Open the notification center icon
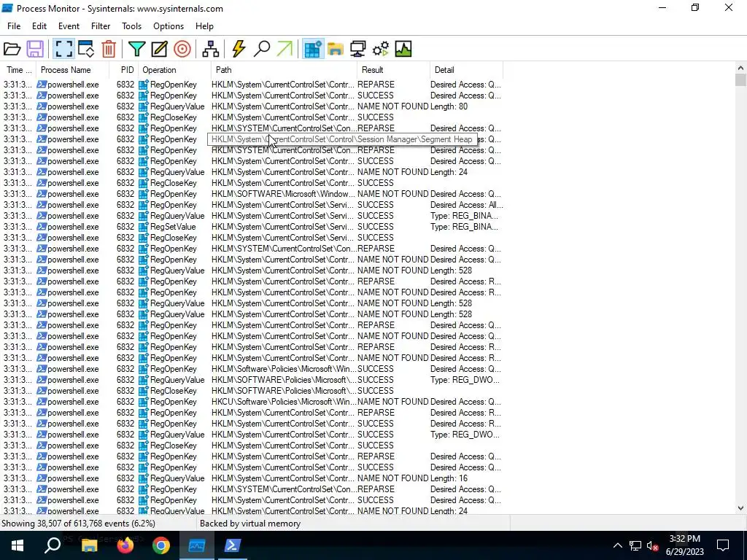Image resolution: width=747 pixels, height=560 pixels. (x=723, y=545)
